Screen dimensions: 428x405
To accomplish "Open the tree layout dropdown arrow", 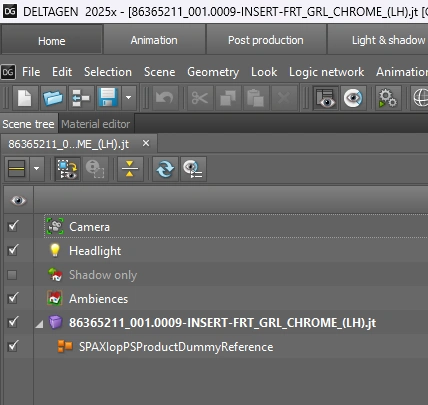I will point(37,169).
